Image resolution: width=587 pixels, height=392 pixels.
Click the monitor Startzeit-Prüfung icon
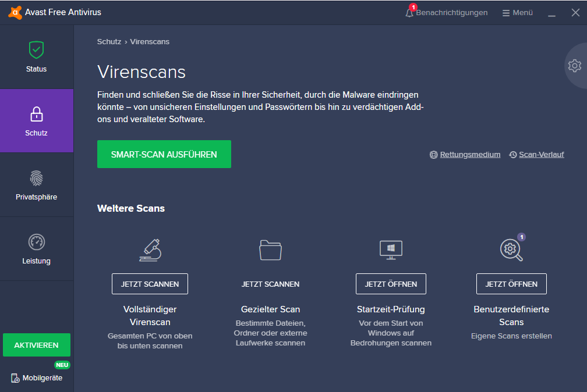(x=391, y=250)
